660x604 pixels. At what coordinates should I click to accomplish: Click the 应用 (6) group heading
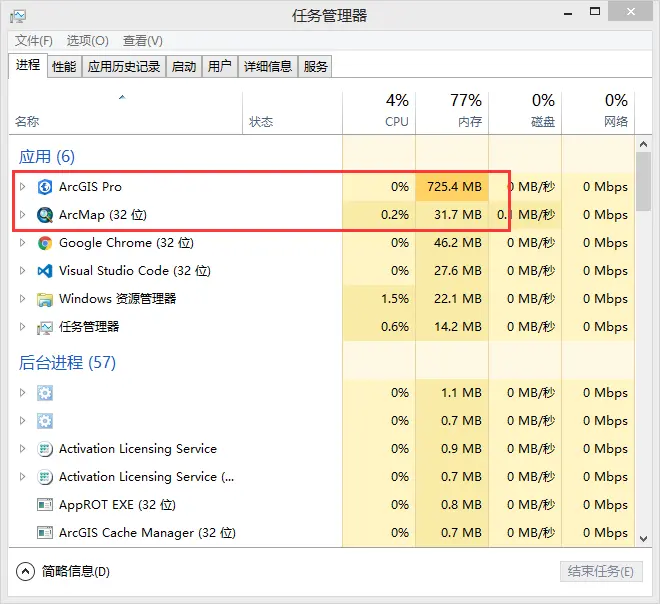click(47, 157)
